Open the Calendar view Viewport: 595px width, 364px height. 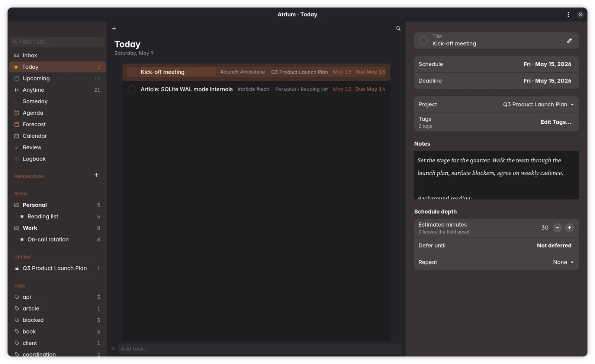[x=57, y=136]
